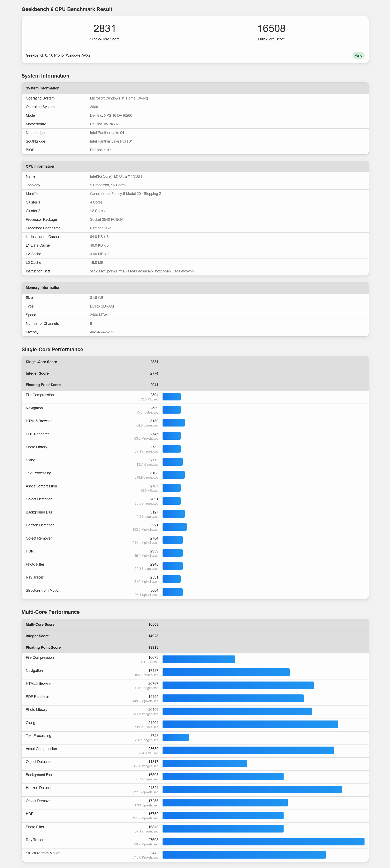Click the CPU Information table header
Viewport: 390px width, 868px height.
click(x=40, y=166)
